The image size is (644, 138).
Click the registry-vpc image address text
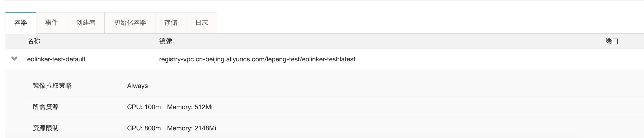257,59
